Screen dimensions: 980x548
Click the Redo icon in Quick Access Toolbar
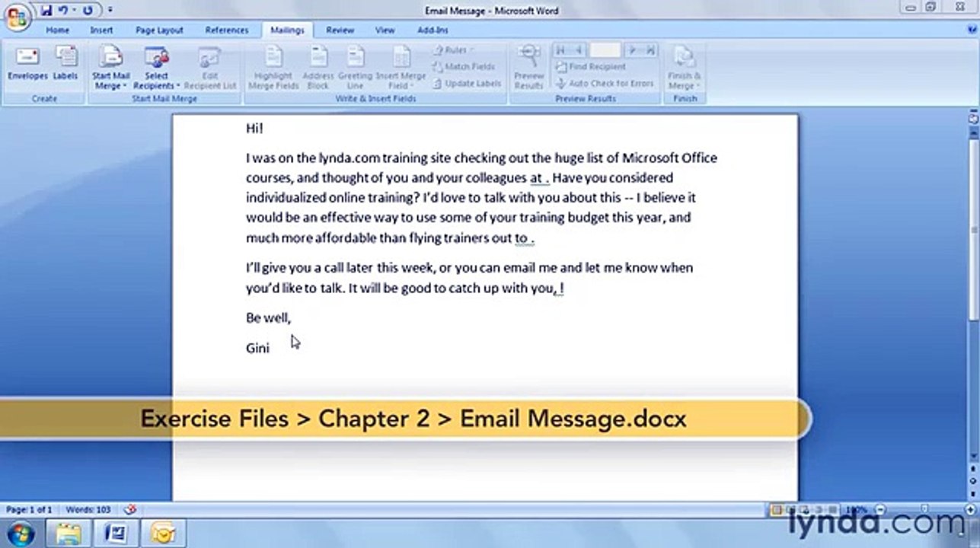pyautogui.click(x=88, y=11)
